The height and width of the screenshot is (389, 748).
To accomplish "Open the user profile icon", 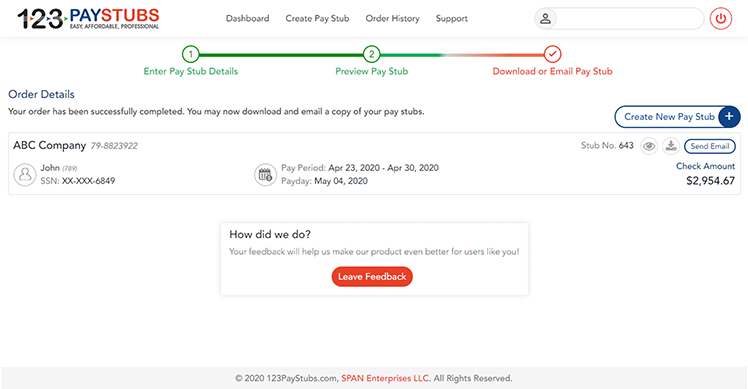I will point(545,19).
